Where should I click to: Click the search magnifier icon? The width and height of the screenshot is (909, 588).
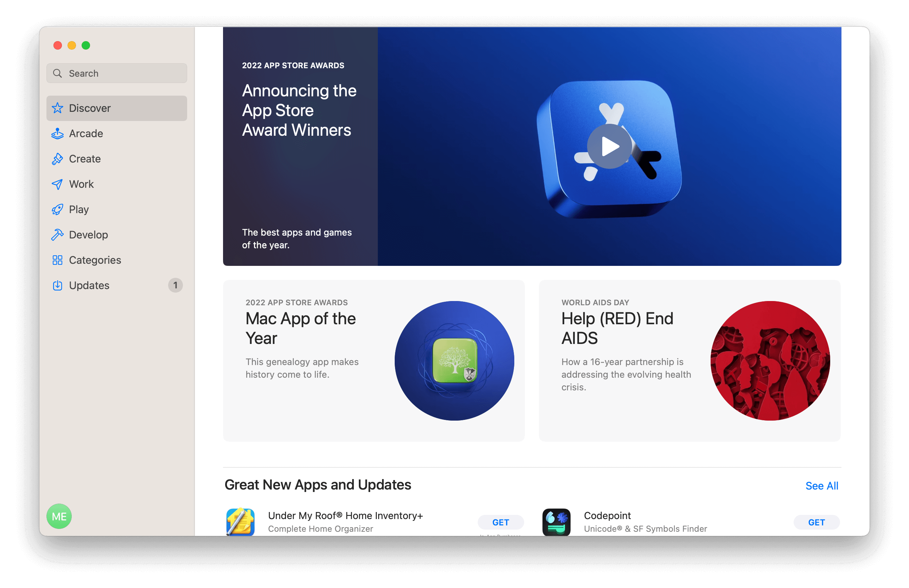tap(58, 73)
